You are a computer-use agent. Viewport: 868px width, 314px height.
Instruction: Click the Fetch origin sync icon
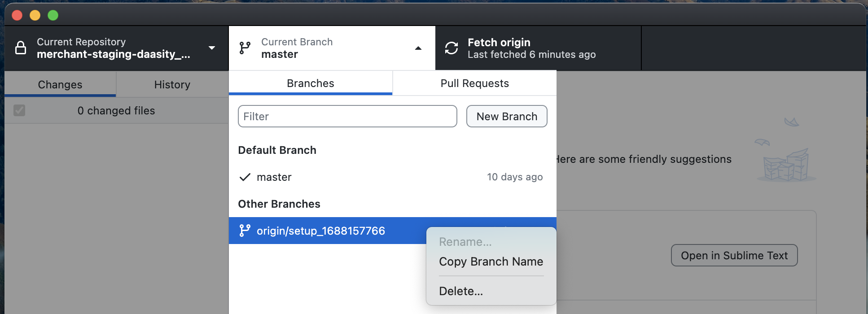pyautogui.click(x=452, y=48)
